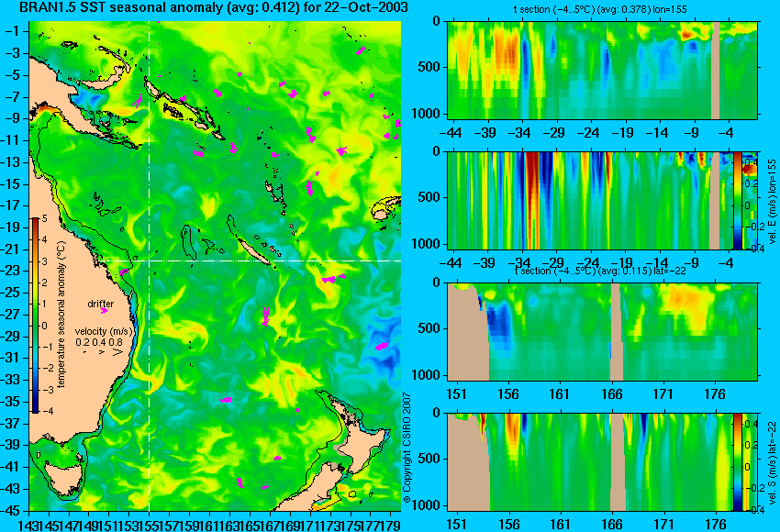Image resolution: width=780 pixels, height=532 pixels.
Task: Click the '-44' latitude label under the lon=155 temperature section
Action: click(x=451, y=133)
